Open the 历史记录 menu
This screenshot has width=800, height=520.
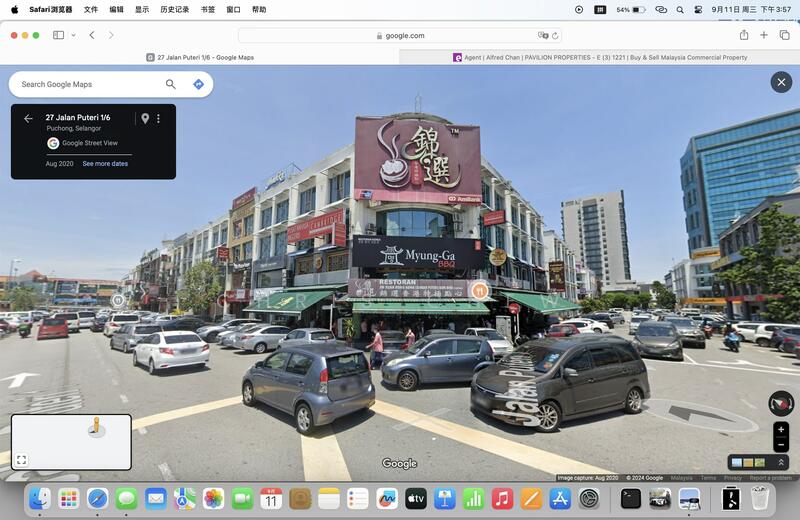point(174,9)
